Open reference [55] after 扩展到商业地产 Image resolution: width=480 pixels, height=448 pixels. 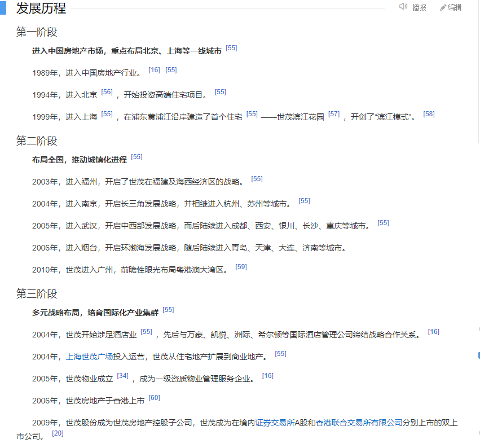tap(280, 354)
